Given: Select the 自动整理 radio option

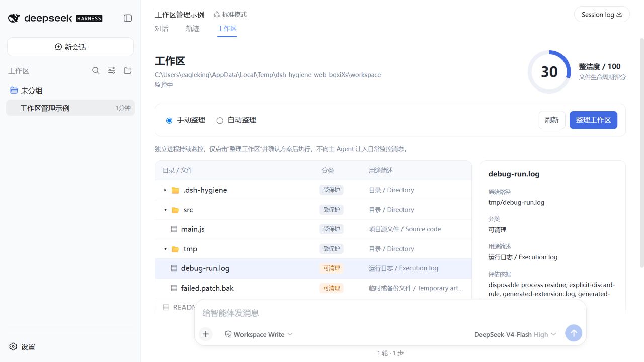Looking at the screenshot, I should 220,120.
